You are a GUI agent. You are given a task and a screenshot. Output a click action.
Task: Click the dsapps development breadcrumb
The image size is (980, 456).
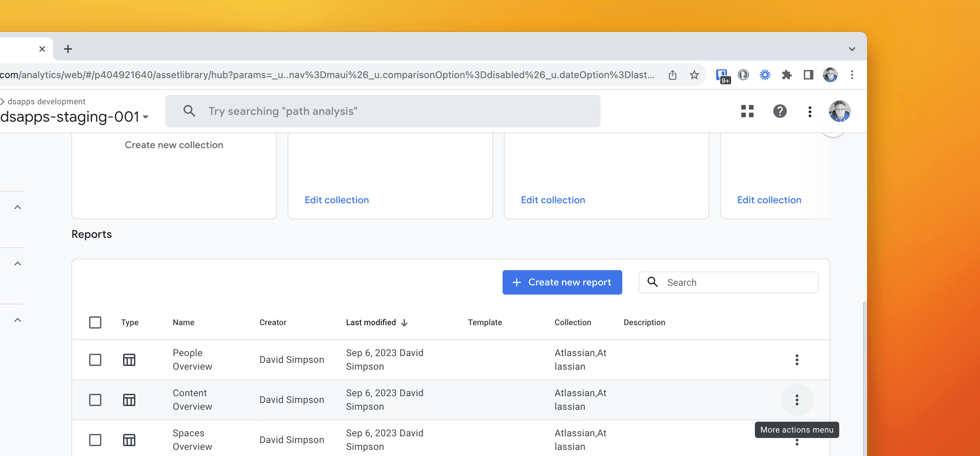46,102
